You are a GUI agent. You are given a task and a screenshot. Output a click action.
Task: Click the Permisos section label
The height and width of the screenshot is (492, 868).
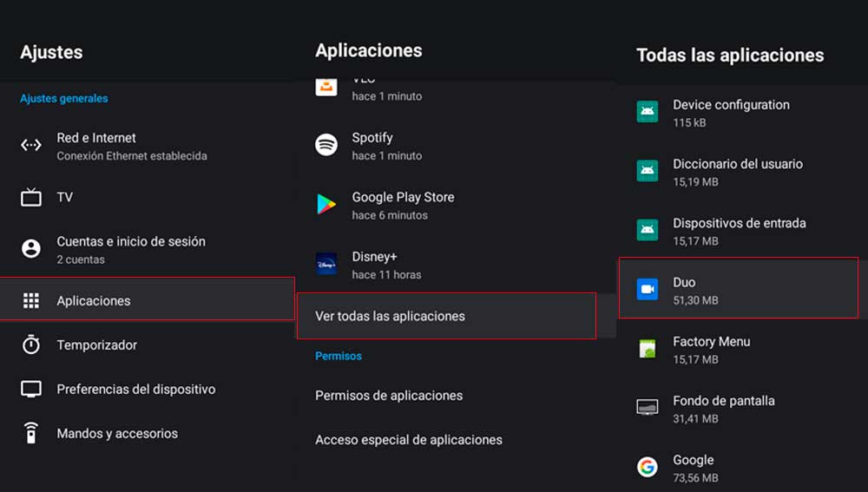(x=339, y=356)
